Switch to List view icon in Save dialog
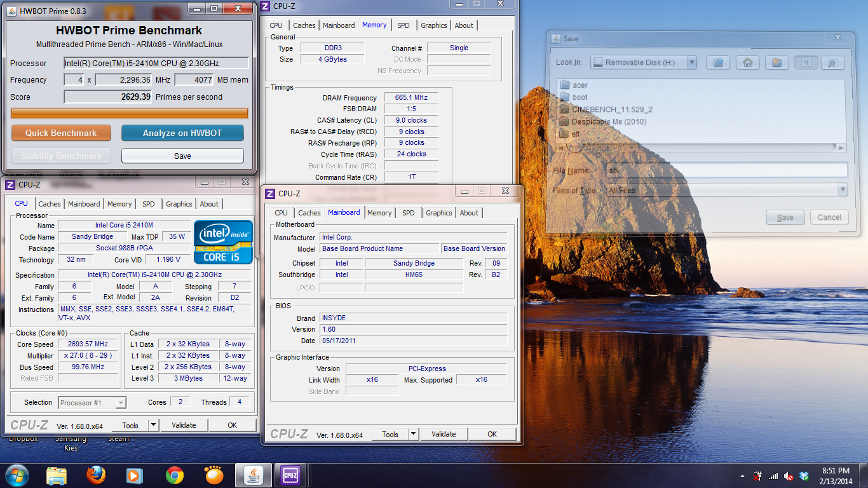The image size is (868, 488). [x=806, y=62]
